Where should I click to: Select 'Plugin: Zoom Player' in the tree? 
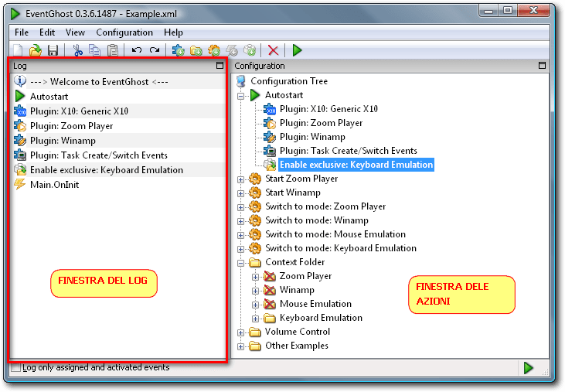tap(321, 123)
